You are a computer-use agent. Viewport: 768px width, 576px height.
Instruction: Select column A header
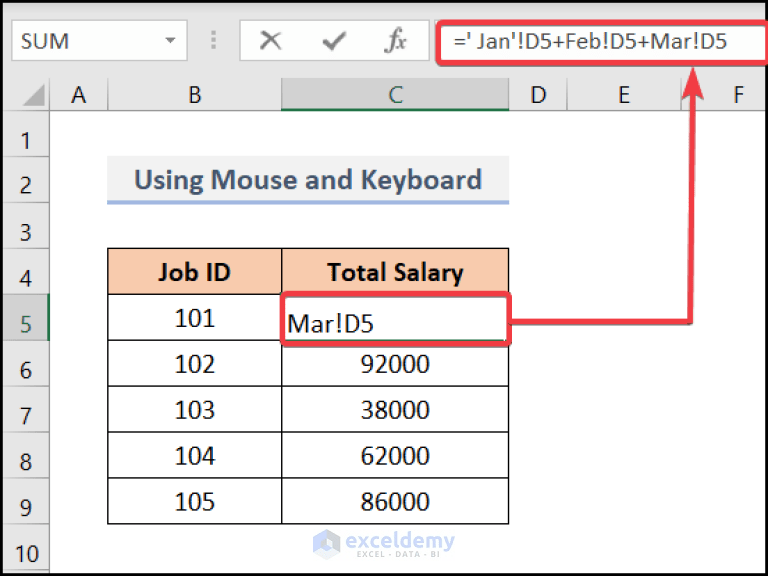coord(78,95)
